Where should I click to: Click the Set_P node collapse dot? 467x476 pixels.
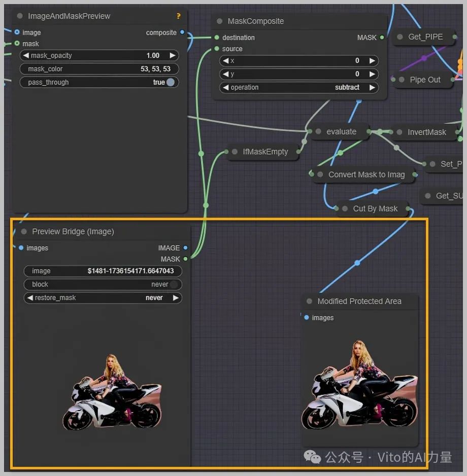[432, 164]
